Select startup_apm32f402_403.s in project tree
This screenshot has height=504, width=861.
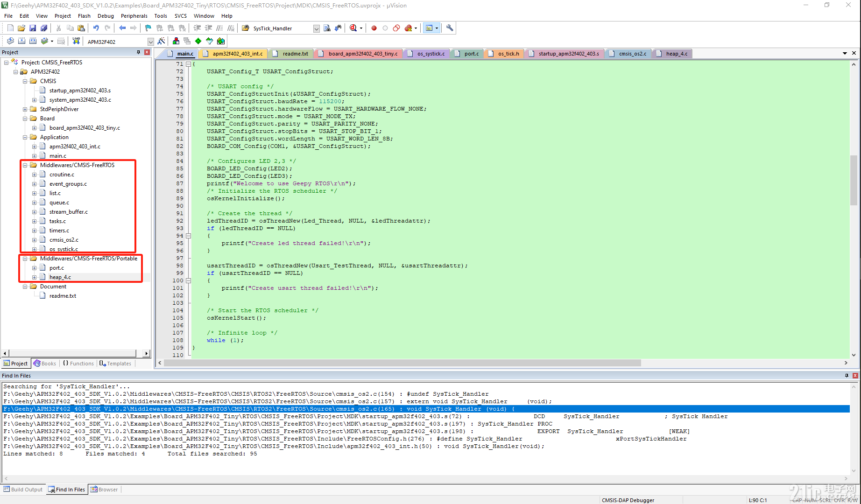[80, 91]
